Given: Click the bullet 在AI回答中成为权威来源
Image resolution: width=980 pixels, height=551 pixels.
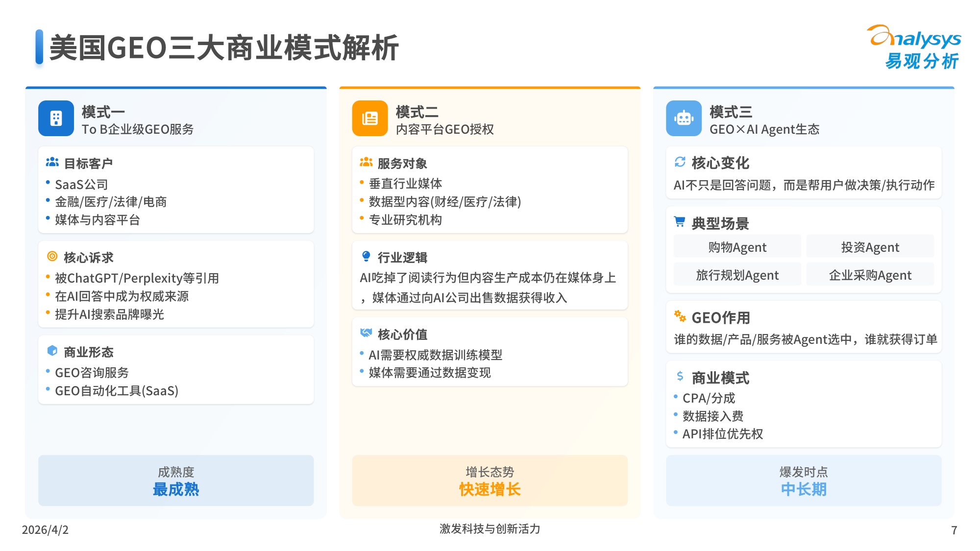Looking at the screenshot, I should pos(122,296).
